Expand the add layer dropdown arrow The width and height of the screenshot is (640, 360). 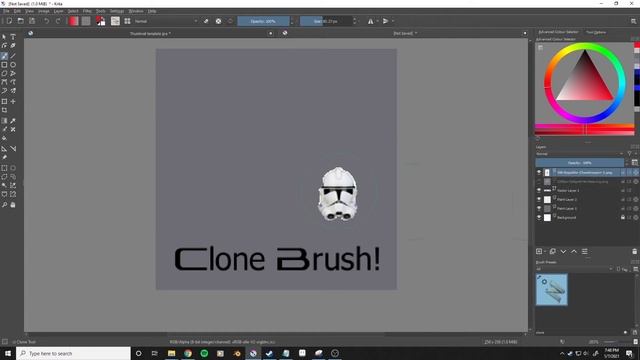pos(545,251)
